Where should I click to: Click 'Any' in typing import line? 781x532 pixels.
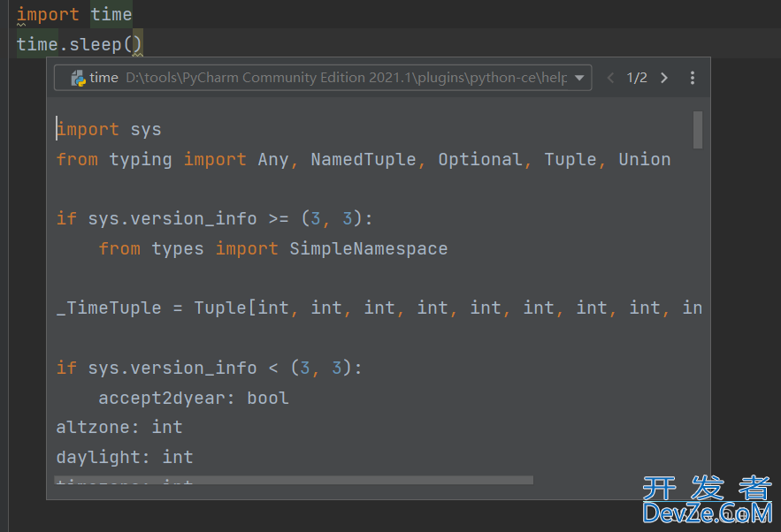273,159
